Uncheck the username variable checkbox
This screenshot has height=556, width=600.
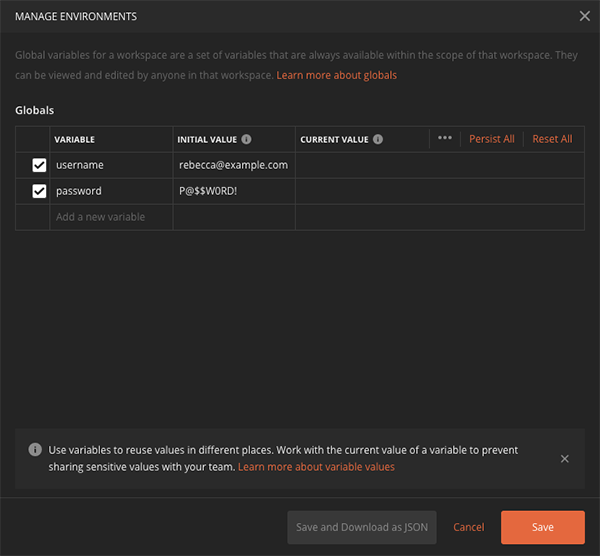39,165
